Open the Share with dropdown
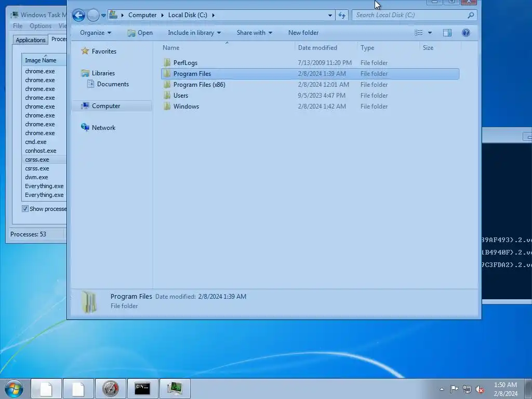 tap(255, 33)
